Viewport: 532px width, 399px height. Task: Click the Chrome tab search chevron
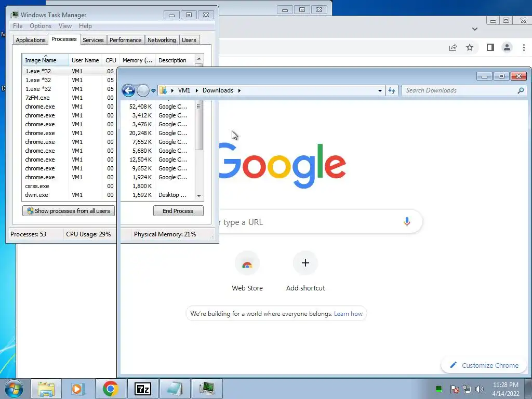475,29
